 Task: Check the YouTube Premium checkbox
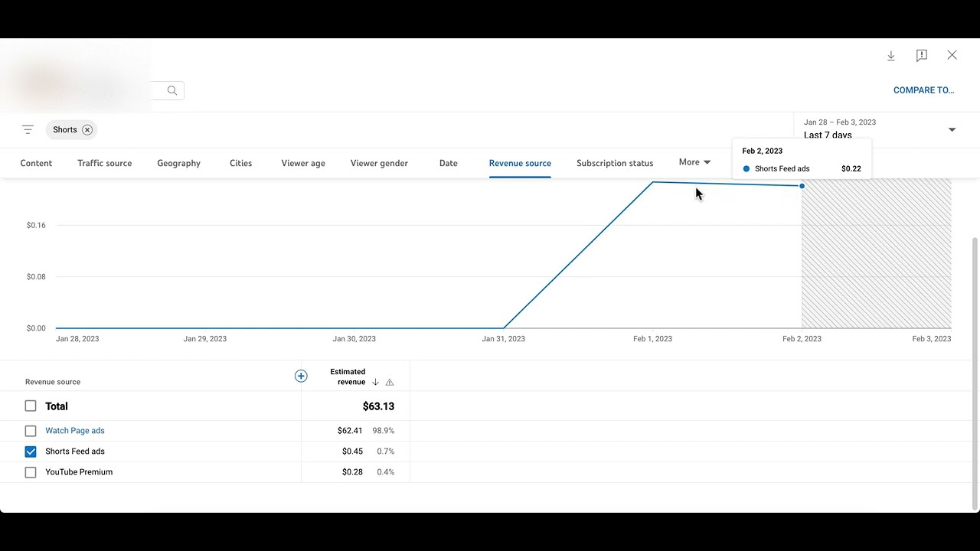click(31, 472)
